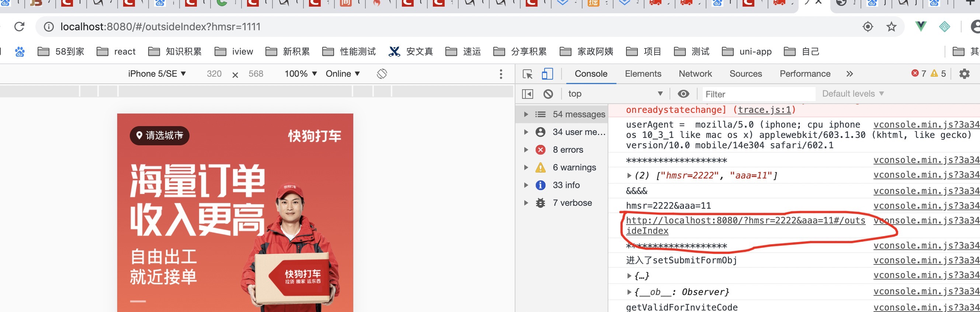Screen dimensions: 980x312
Task: Open the 100% zoom dropdown
Action: click(300, 74)
